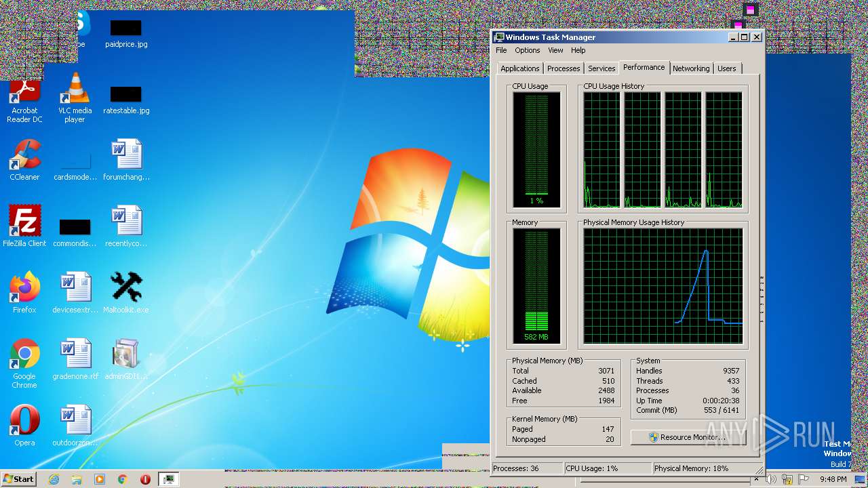868x488 pixels.
Task: Switch to the Applications tab
Action: [x=520, y=68]
